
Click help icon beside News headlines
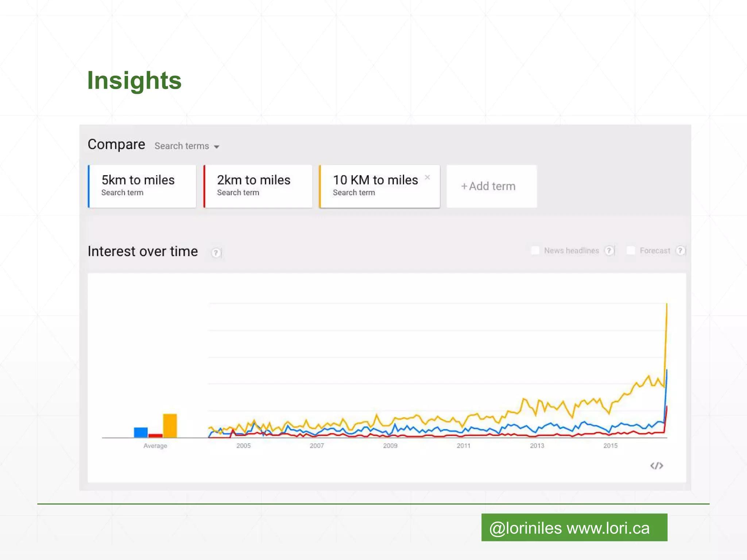(x=609, y=250)
